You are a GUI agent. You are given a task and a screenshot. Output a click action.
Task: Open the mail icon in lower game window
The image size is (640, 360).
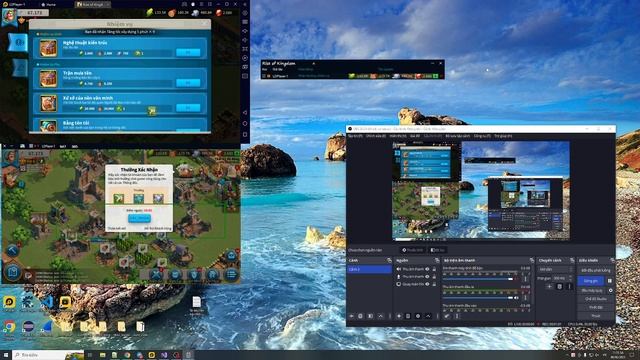pos(231,256)
